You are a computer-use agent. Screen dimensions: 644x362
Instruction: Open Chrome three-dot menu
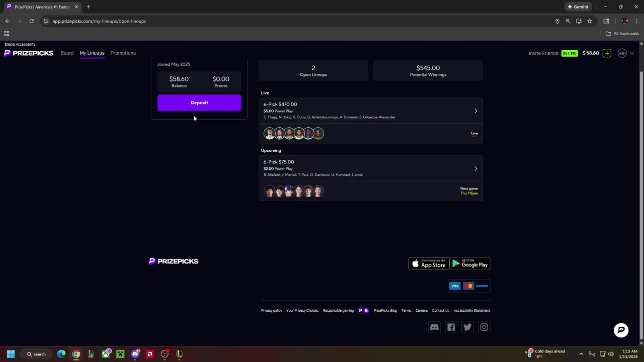(636, 21)
